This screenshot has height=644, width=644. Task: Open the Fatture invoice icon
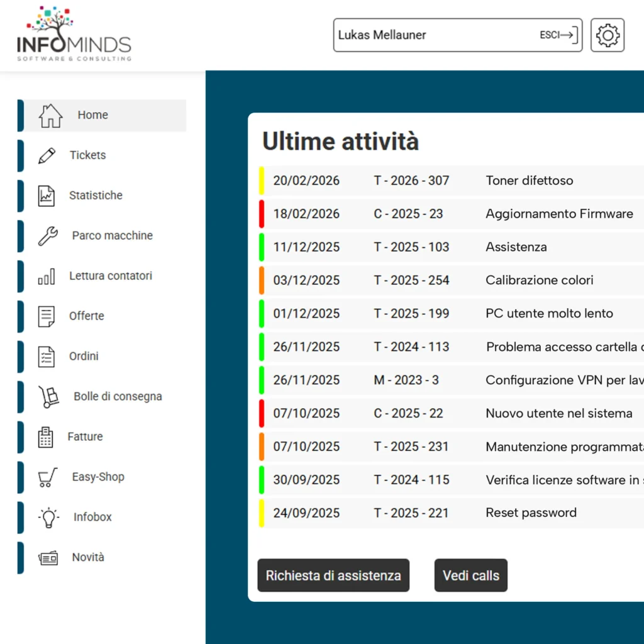[x=45, y=437]
